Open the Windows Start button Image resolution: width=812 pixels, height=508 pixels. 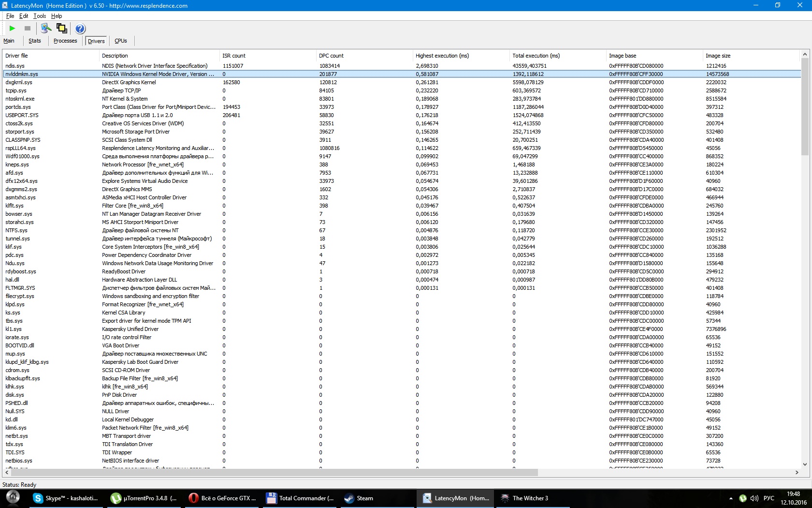[13, 498]
